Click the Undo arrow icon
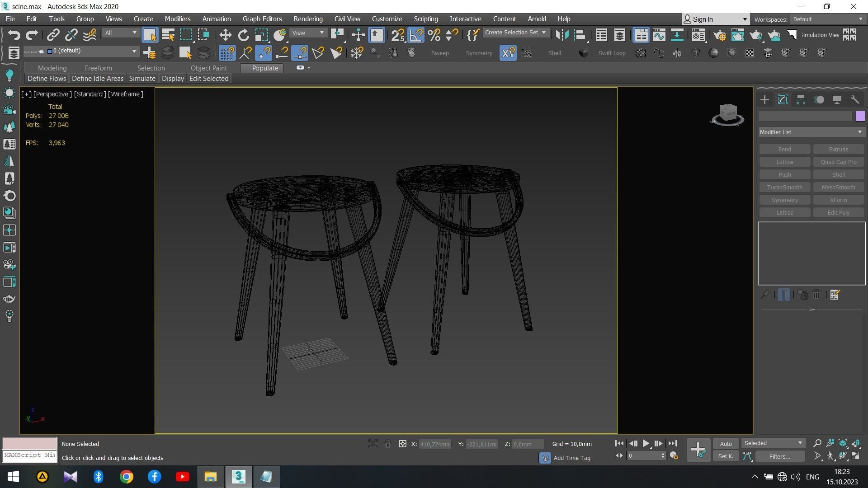 (14, 35)
